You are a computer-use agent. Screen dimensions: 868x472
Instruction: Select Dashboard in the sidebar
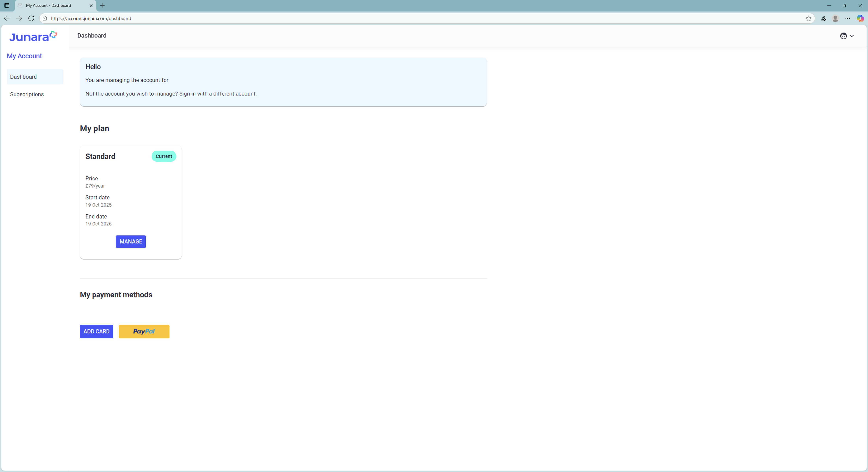[35, 77]
